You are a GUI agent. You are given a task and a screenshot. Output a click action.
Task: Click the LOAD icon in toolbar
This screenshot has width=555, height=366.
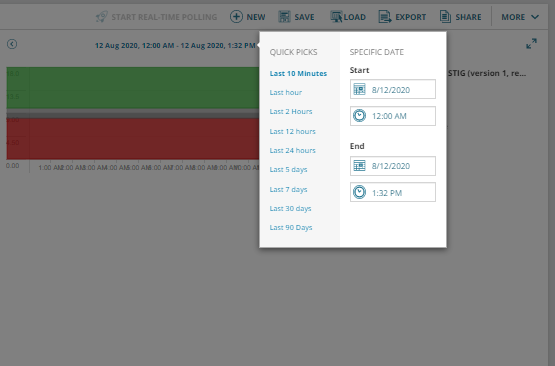pos(336,17)
